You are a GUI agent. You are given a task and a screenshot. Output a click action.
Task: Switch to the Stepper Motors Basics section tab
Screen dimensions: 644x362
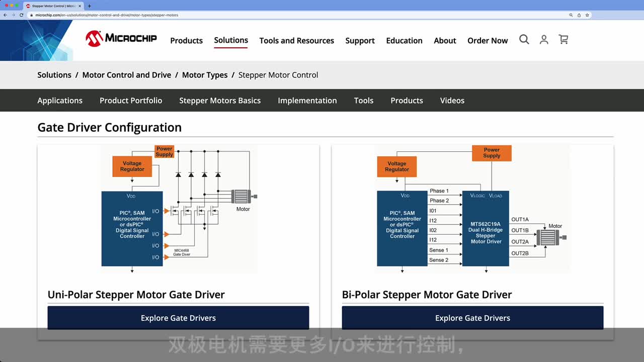click(x=220, y=101)
